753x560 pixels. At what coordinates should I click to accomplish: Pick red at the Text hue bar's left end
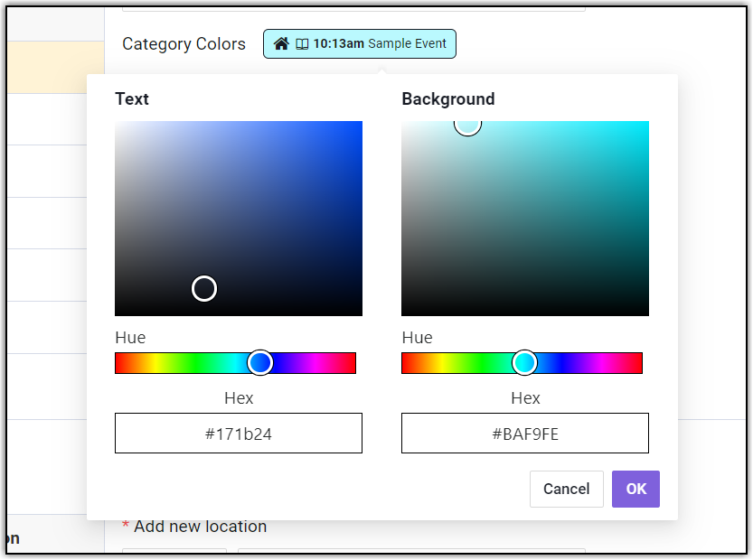118,363
